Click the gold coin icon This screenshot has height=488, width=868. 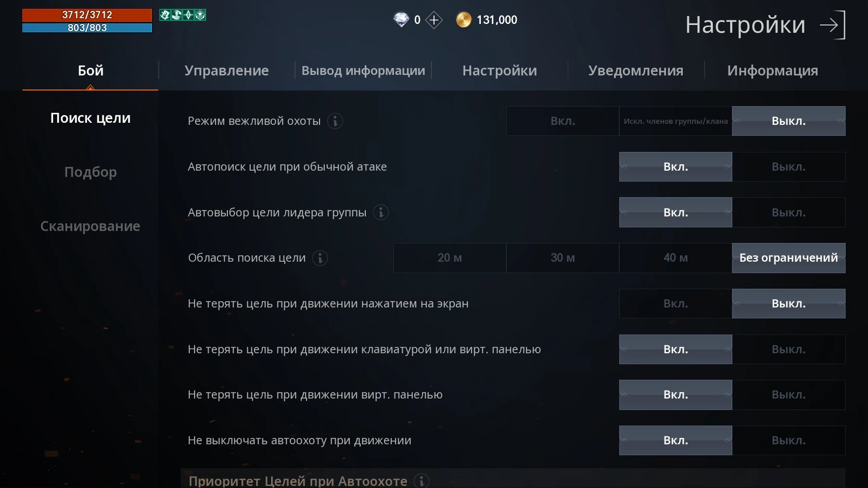pos(463,20)
